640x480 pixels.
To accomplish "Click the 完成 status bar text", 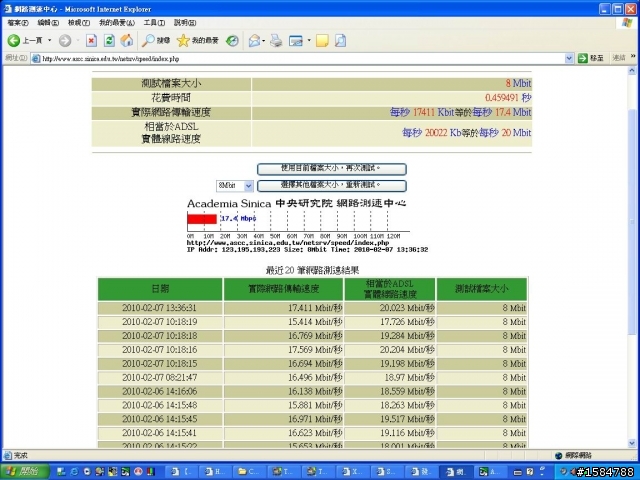I will click(20, 456).
